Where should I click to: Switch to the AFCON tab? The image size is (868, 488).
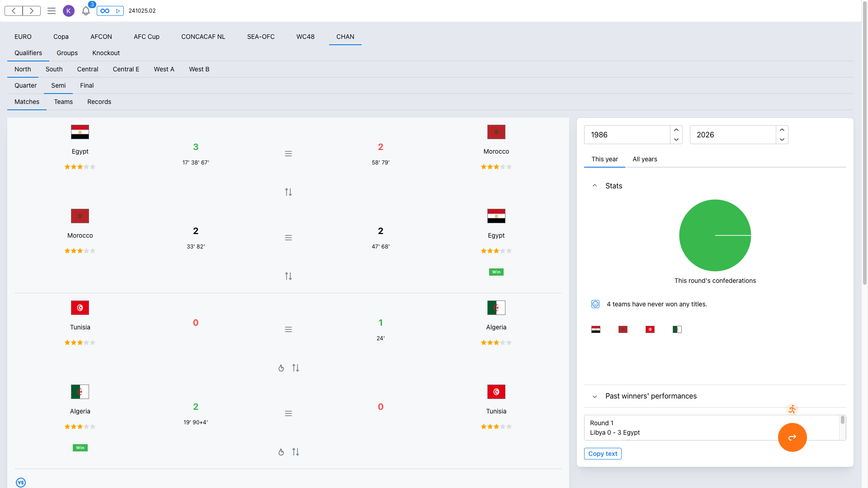[x=101, y=37]
